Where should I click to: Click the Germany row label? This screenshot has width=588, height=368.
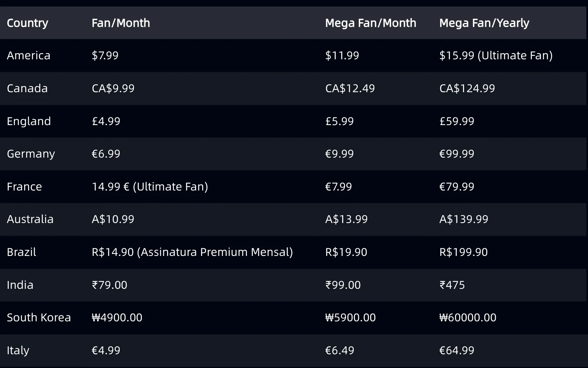coord(31,154)
